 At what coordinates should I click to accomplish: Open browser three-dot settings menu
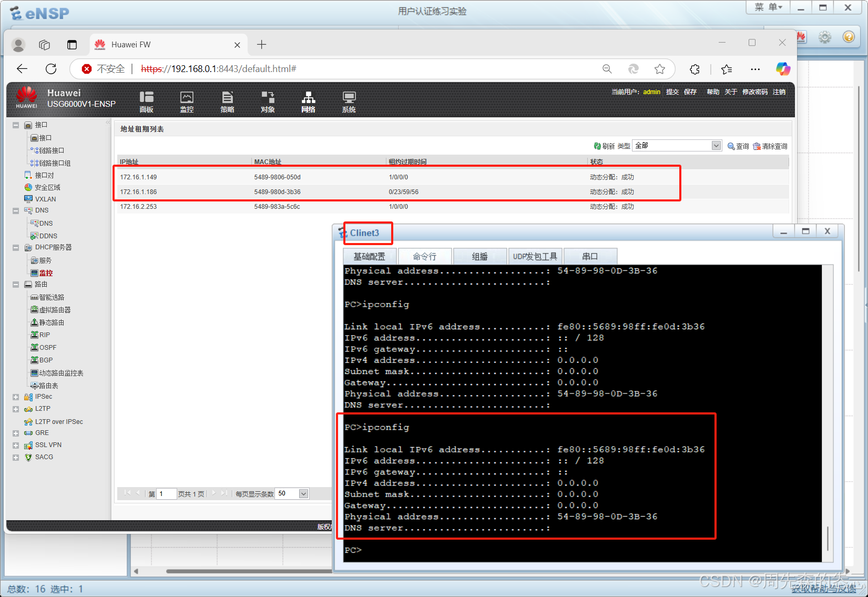click(x=755, y=69)
